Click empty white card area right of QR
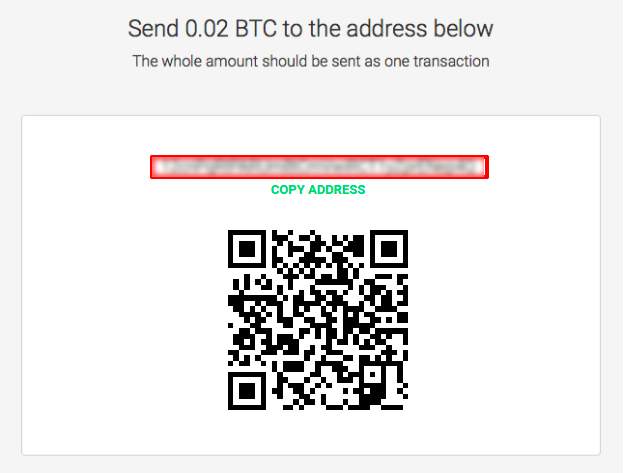This screenshot has height=473, width=624. pyautogui.click(x=503, y=320)
